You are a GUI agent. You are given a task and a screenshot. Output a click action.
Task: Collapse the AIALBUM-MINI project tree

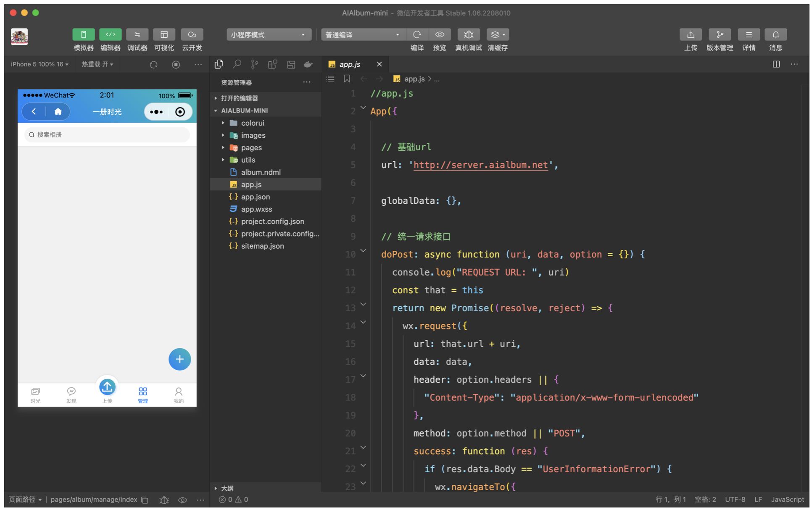coord(266,110)
